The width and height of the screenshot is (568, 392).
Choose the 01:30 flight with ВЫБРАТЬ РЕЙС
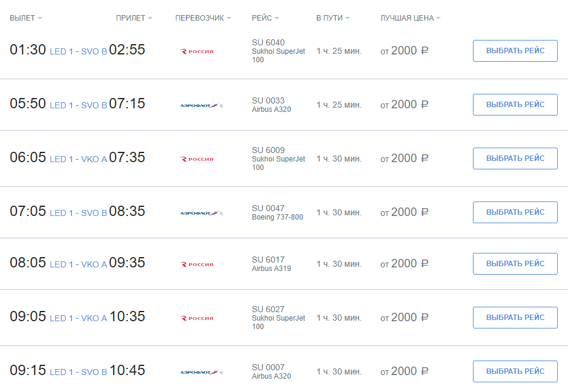[x=515, y=51]
